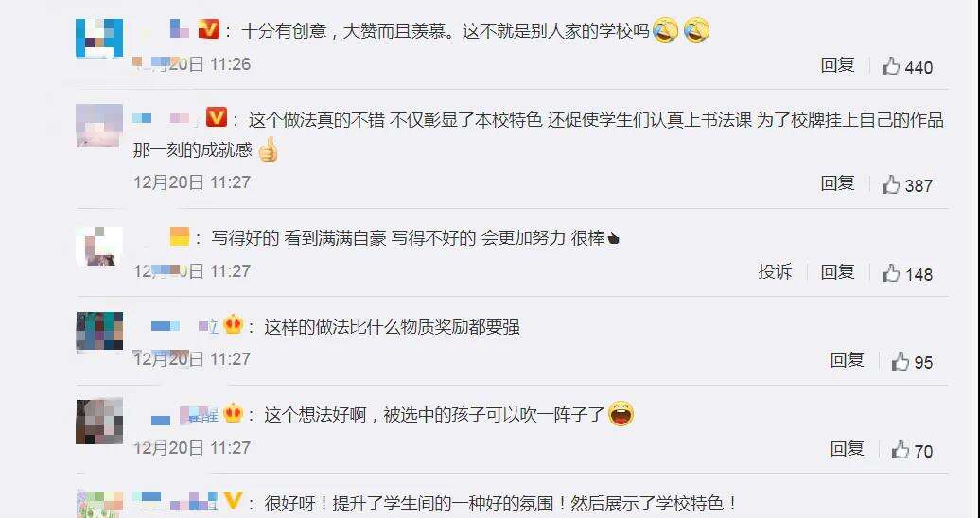
Task: Open the avatar beside the 物质奖励 comment
Action: [99, 333]
